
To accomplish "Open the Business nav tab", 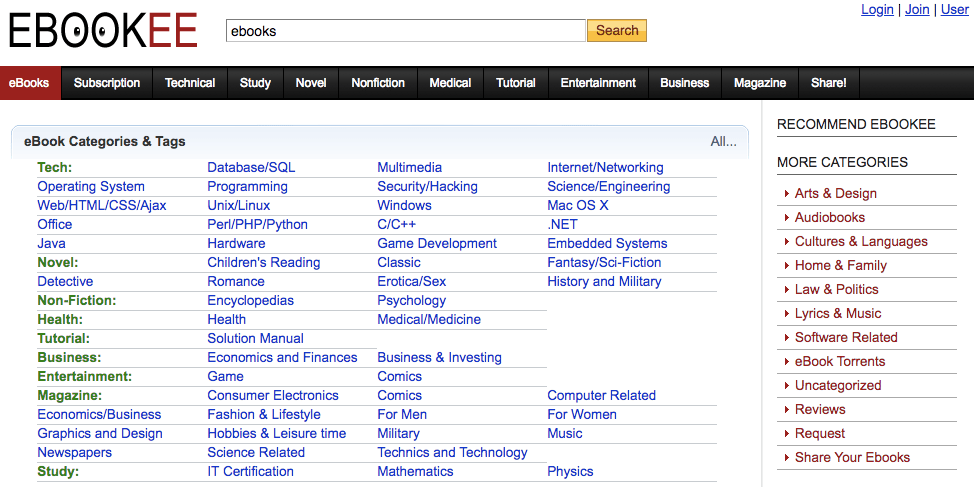I will [x=685, y=83].
